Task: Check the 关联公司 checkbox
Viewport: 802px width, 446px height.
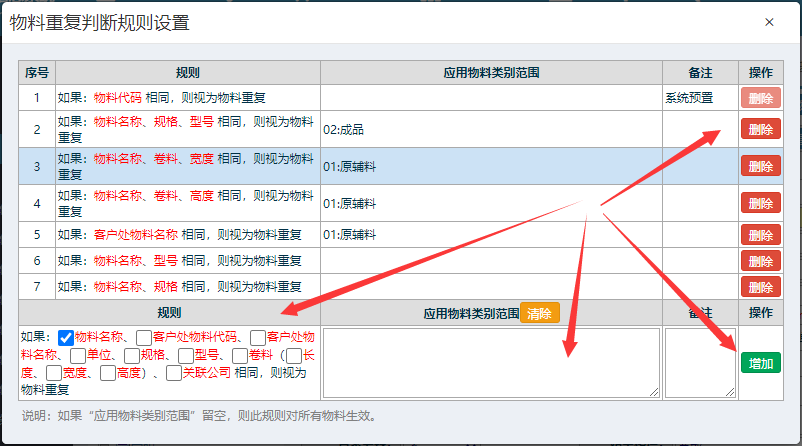Action: 175,373
